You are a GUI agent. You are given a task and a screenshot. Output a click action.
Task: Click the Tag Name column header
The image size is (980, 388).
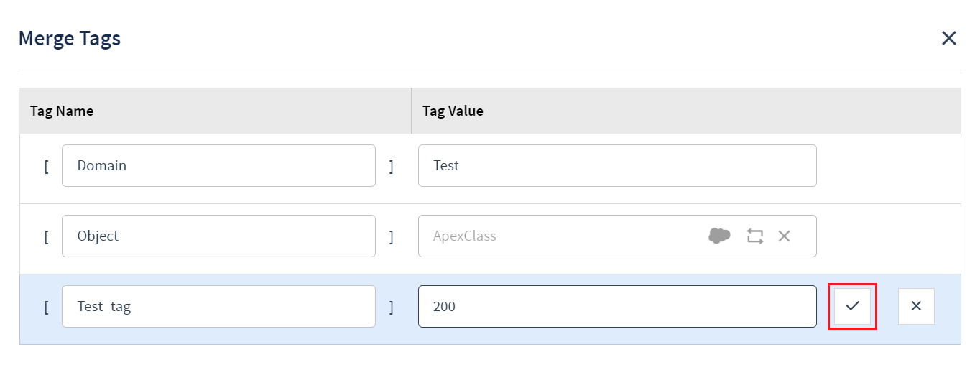click(62, 111)
